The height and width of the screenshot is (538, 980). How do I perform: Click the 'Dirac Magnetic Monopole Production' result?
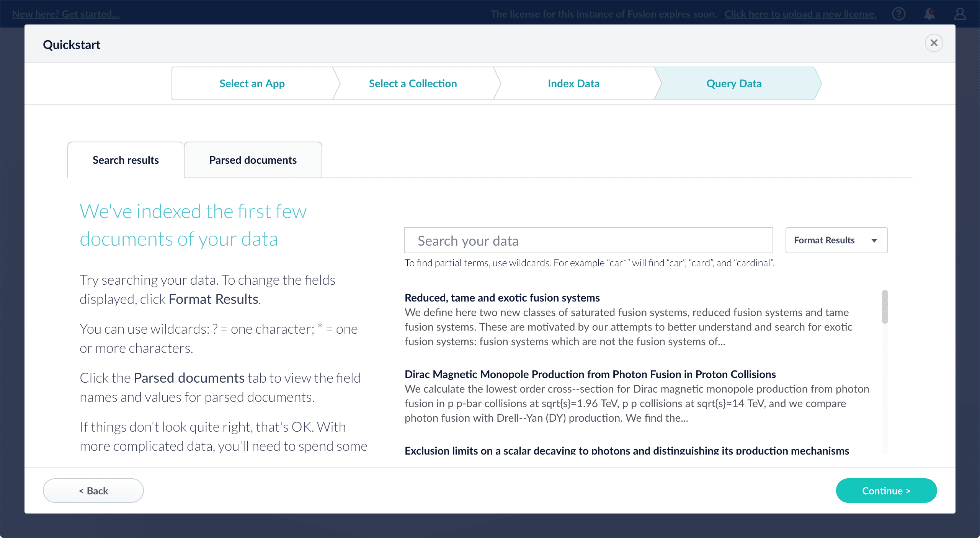[590, 374]
